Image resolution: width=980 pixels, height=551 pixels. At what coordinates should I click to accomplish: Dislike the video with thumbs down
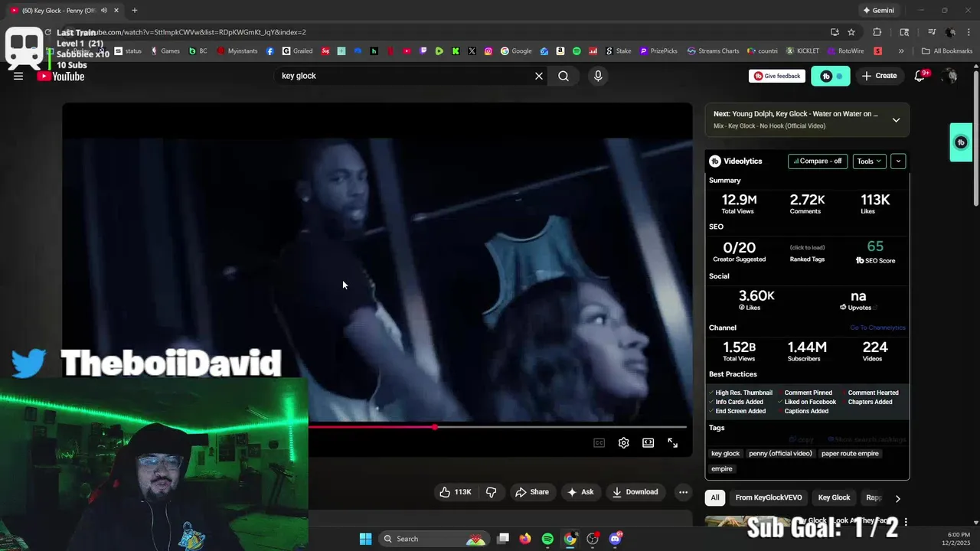coord(492,492)
